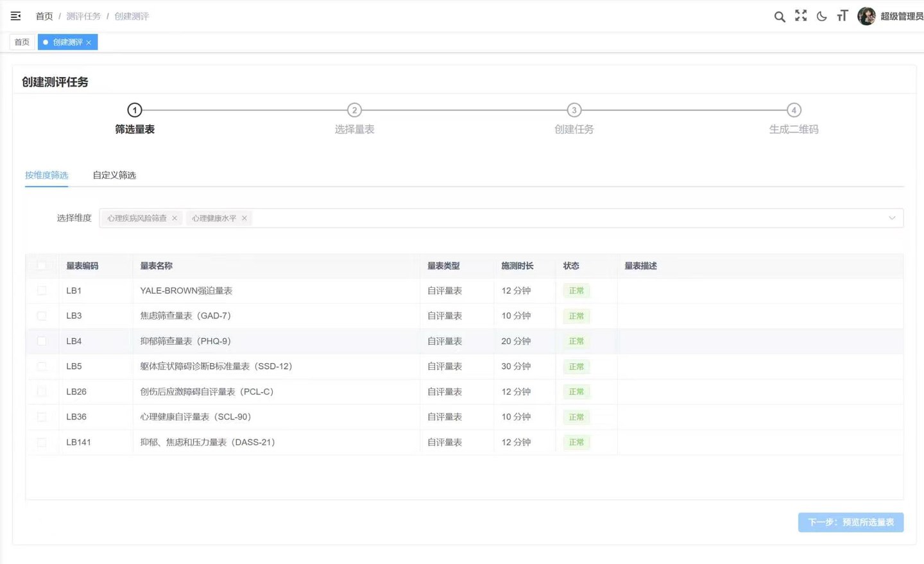Click 自评量表 type in LB3 row
This screenshot has width=924, height=564.
445,316
